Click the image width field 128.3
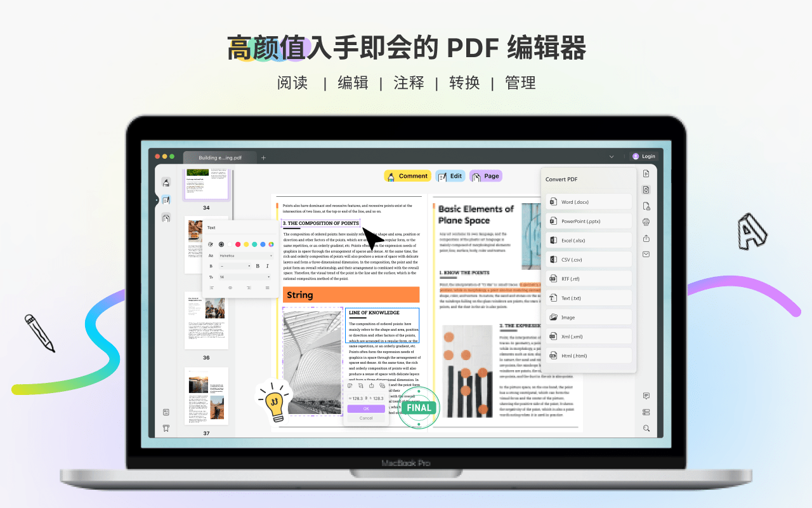Image resolution: width=812 pixels, height=508 pixels. click(x=356, y=398)
